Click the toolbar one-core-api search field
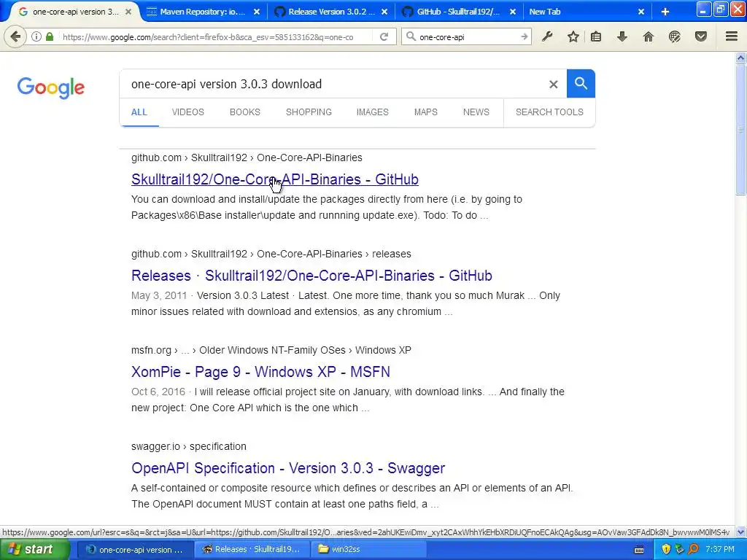The width and height of the screenshot is (747, 560). click(x=467, y=36)
